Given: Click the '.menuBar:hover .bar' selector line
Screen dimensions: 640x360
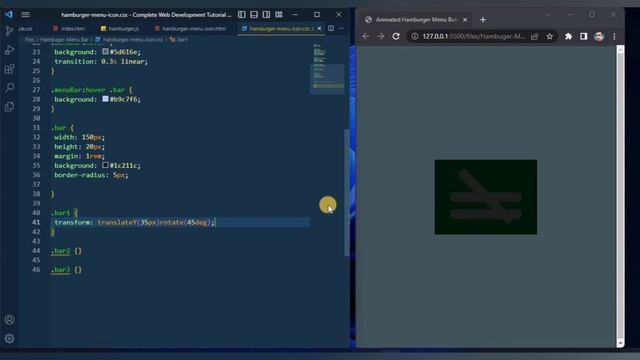Looking at the screenshot, I should 92,90.
